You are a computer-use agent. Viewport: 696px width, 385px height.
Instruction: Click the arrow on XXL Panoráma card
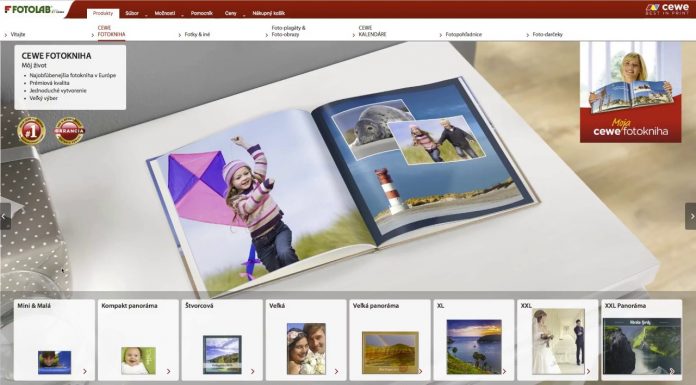672,371
